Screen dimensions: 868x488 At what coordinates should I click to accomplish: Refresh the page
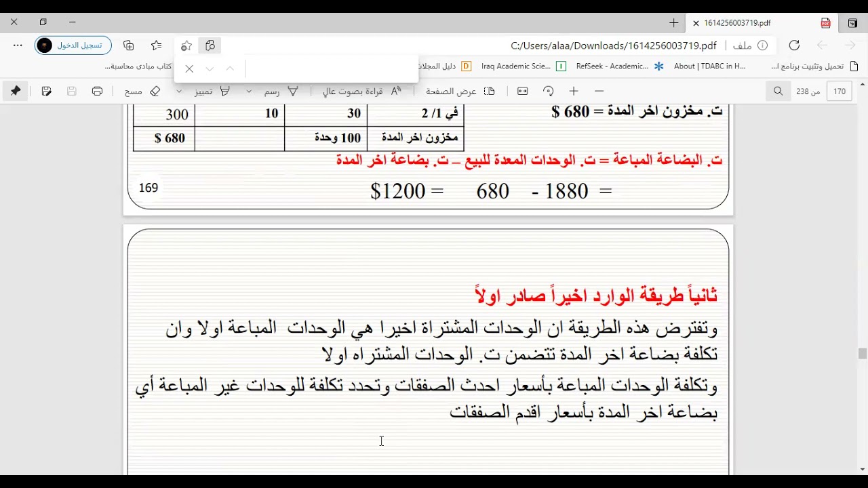794,45
